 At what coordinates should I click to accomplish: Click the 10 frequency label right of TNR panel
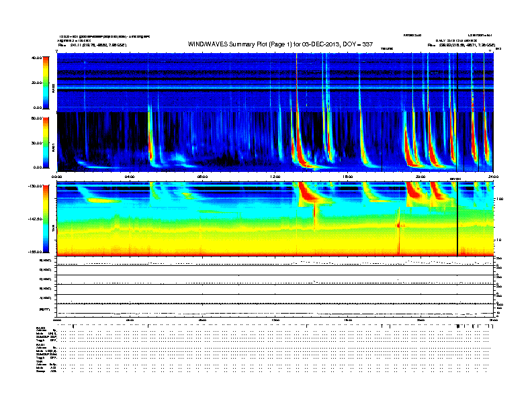(x=498, y=240)
